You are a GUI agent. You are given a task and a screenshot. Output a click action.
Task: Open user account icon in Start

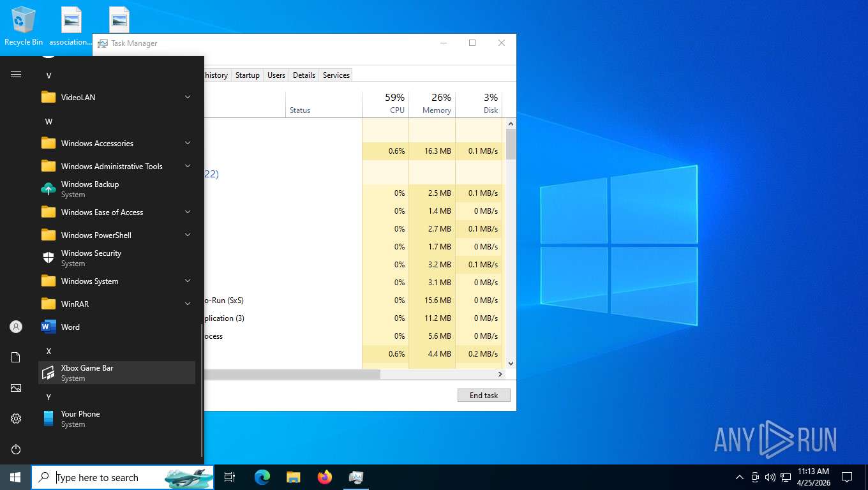pos(16,327)
